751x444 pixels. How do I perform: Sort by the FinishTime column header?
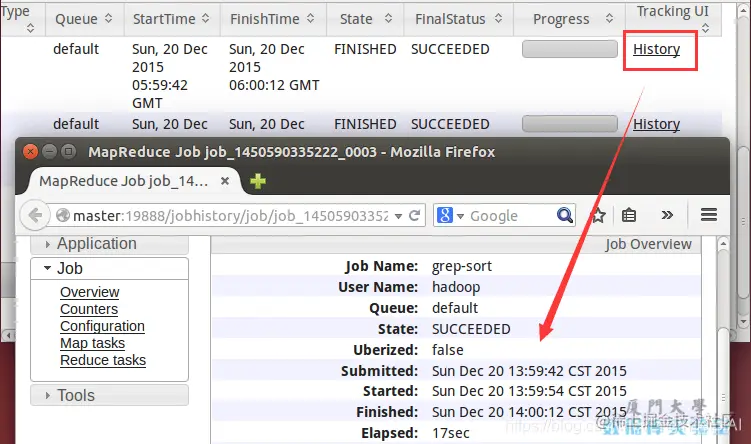pyautogui.click(x=273, y=19)
